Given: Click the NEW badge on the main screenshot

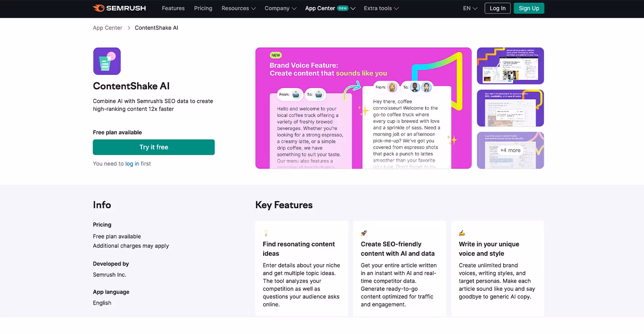Looking at the screenshot, I should [276, 55].
